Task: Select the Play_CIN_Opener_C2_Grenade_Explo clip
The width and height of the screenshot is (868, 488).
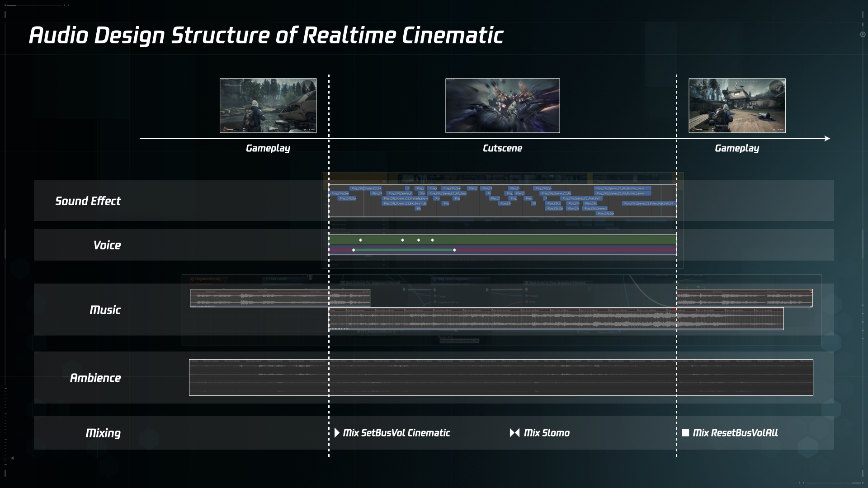Action: click(405, 198)
